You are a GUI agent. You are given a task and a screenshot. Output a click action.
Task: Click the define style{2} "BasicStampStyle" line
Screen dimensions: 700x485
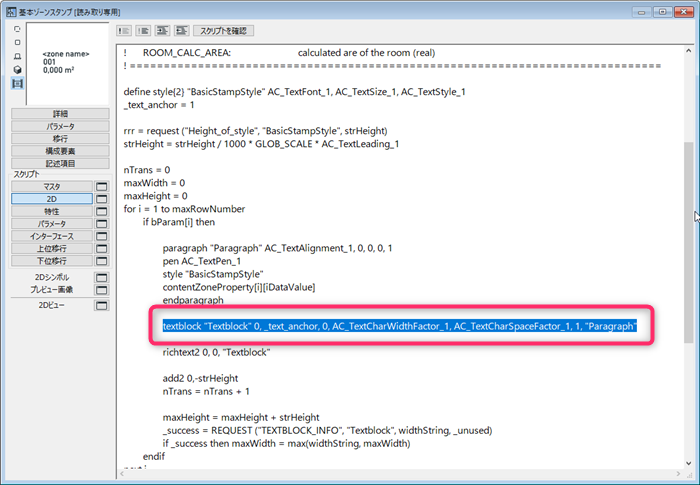pos(295,92)
